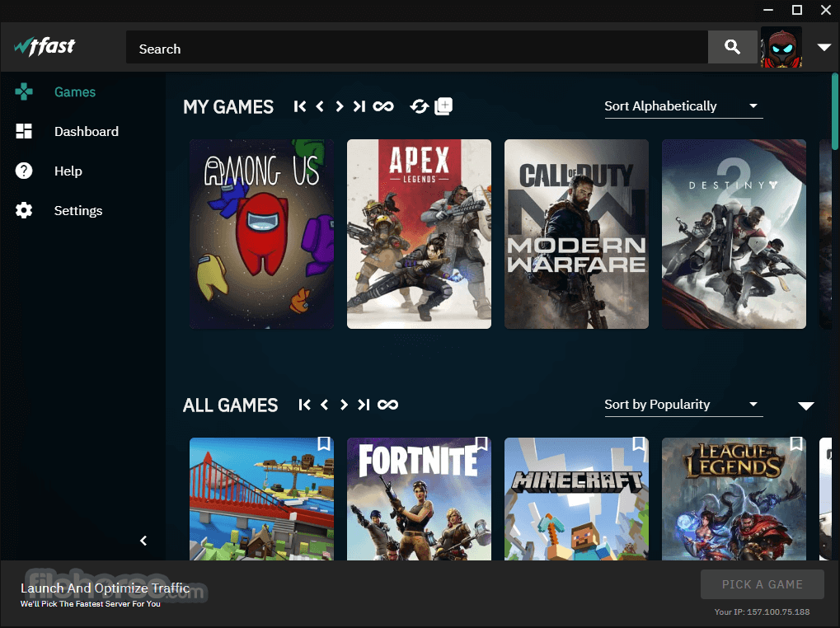Go to next page of My Games

339,106
